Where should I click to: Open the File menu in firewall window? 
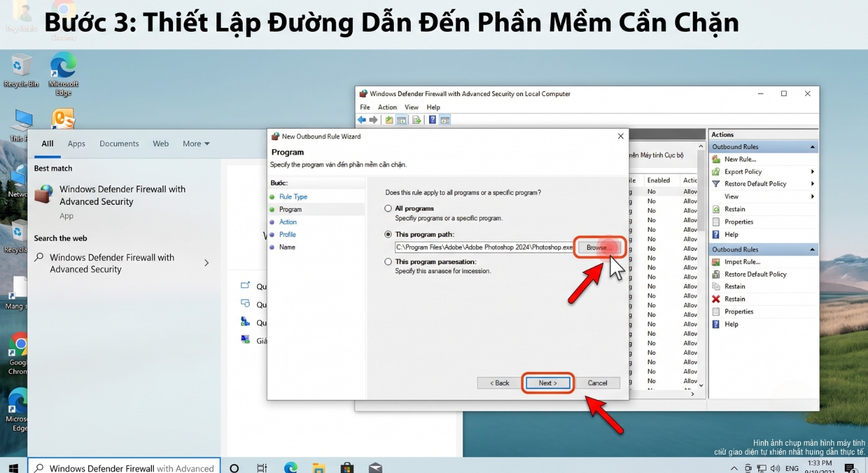(365, 107)
